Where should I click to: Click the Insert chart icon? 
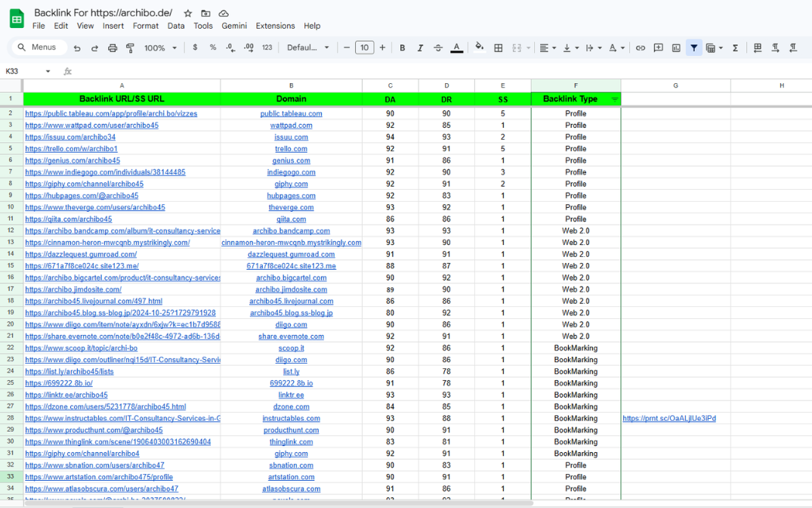click(x=676, y=48)
